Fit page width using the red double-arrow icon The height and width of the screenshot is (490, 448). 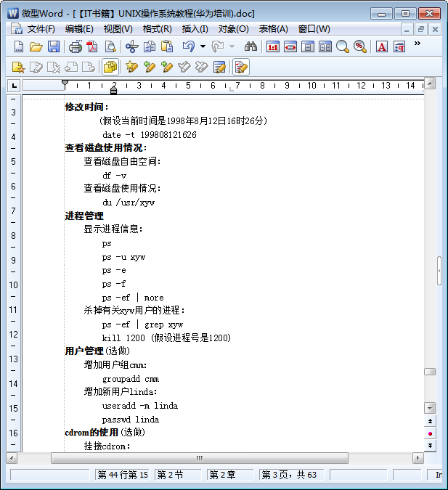tap(290, 47)
